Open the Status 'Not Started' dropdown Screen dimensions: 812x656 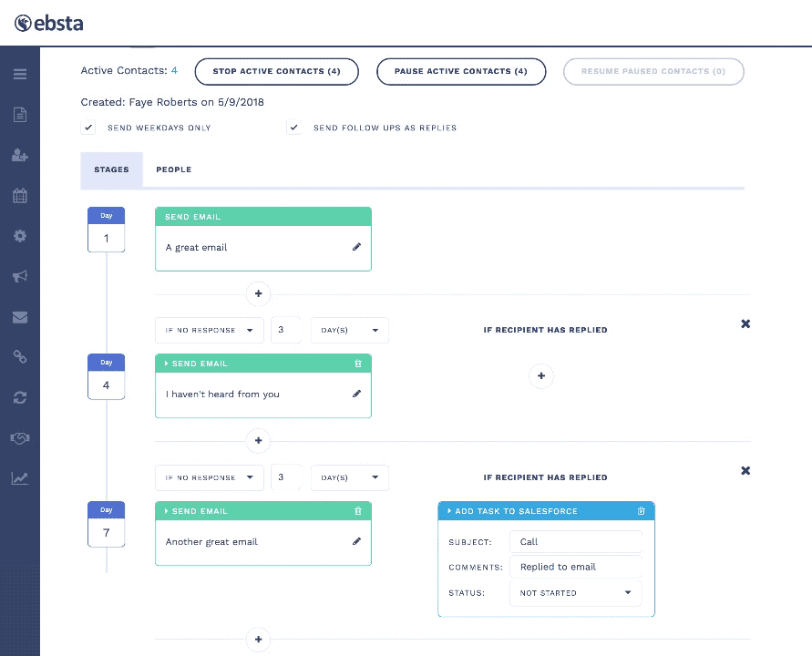(x=575, y=593)
